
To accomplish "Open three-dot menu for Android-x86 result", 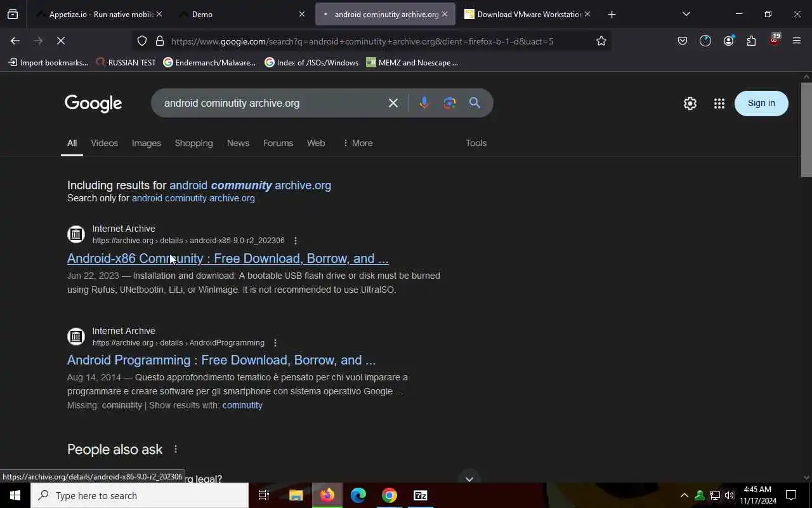I will (x=296, y=241).
